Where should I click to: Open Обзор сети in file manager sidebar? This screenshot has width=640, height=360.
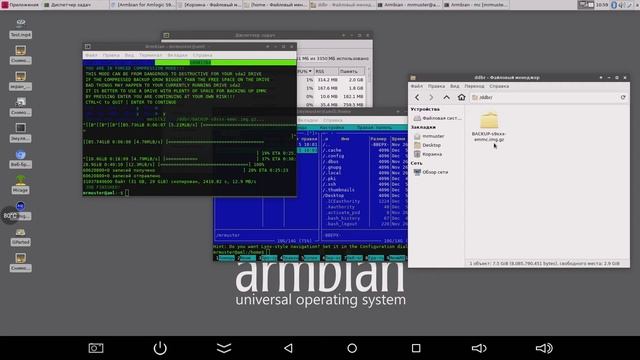pyautogui.click(x=431, y=172)
